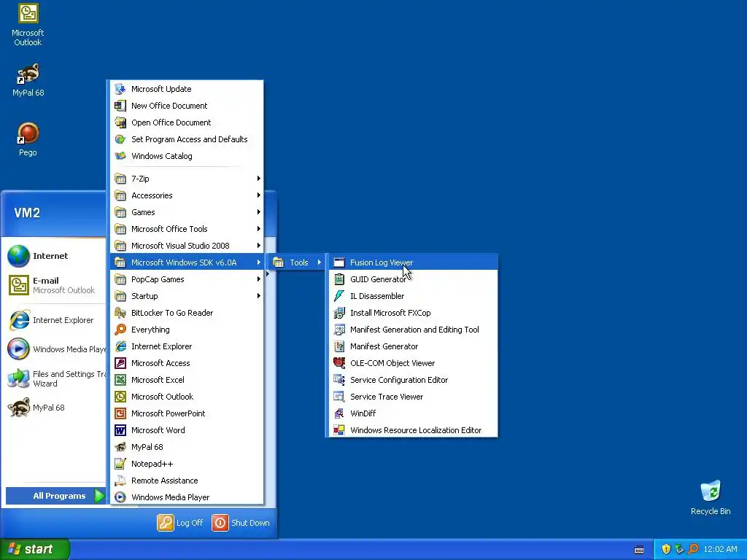The height and width of the screenshot is (560, 747).
Task: Expand the Tools submenu arrow
Action: (x=320, y=262)
